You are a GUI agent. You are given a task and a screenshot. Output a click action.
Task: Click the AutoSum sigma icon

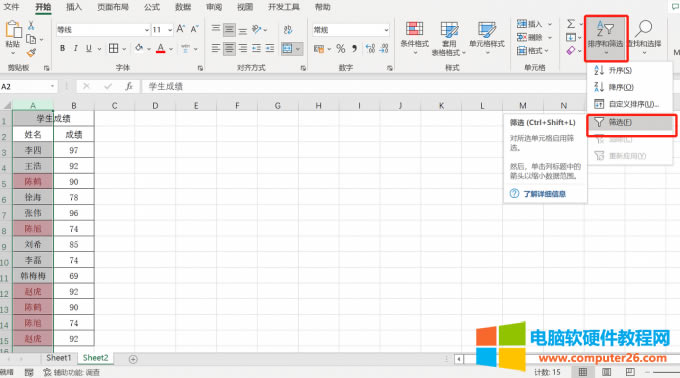click(x=571, y=24)
